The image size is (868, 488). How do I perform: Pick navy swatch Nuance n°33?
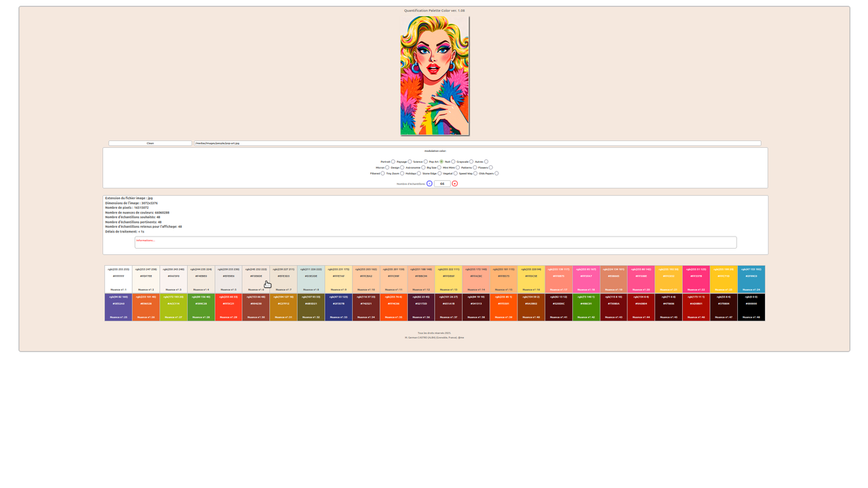pos(338,307)
